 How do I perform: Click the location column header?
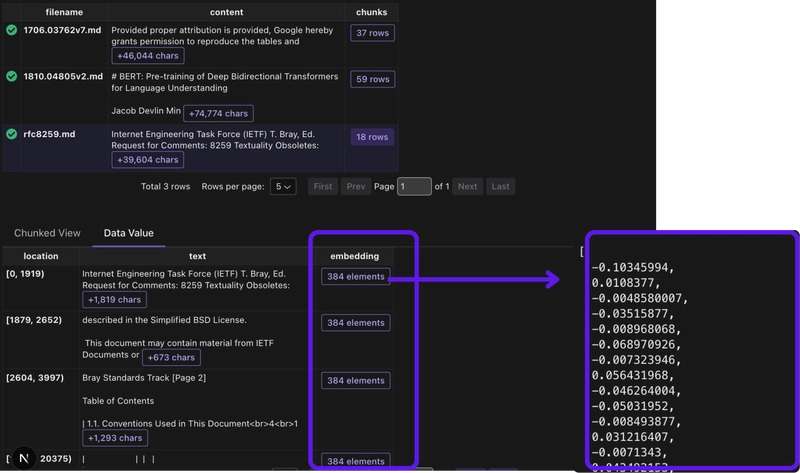(x=41, y=256)
